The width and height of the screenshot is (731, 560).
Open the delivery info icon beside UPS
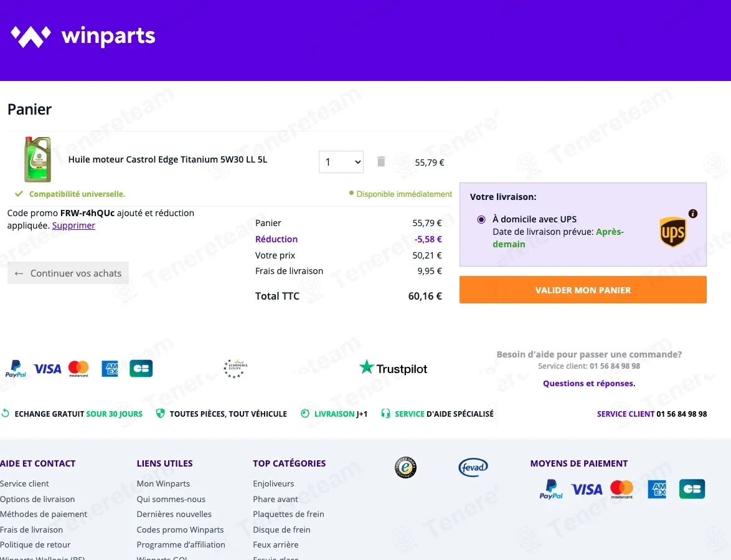[x=693, y=214]
